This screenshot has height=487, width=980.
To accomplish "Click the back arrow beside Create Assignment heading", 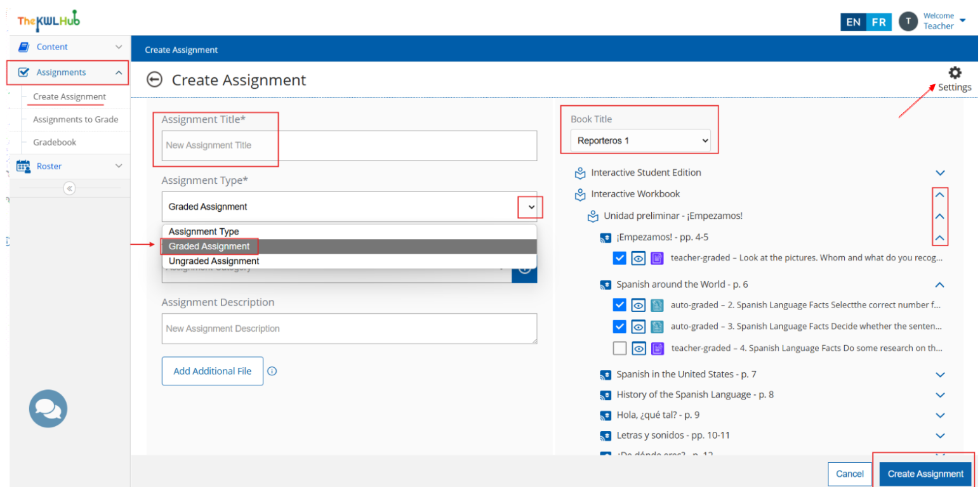I will pyautogui.click(x=154, y=80).
